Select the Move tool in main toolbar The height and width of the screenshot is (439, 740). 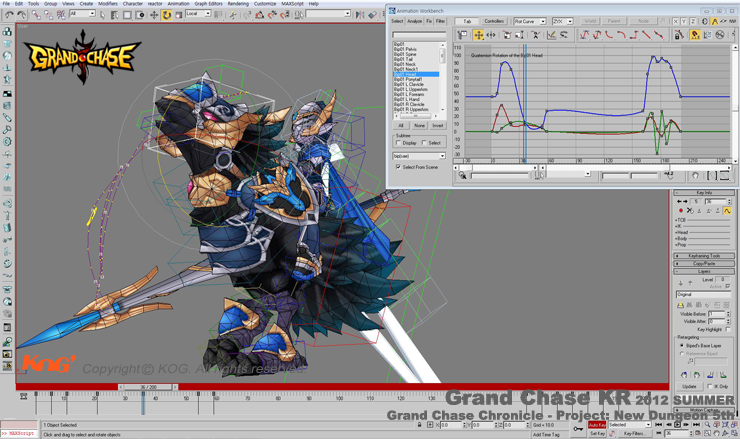(x=154, y=15)
